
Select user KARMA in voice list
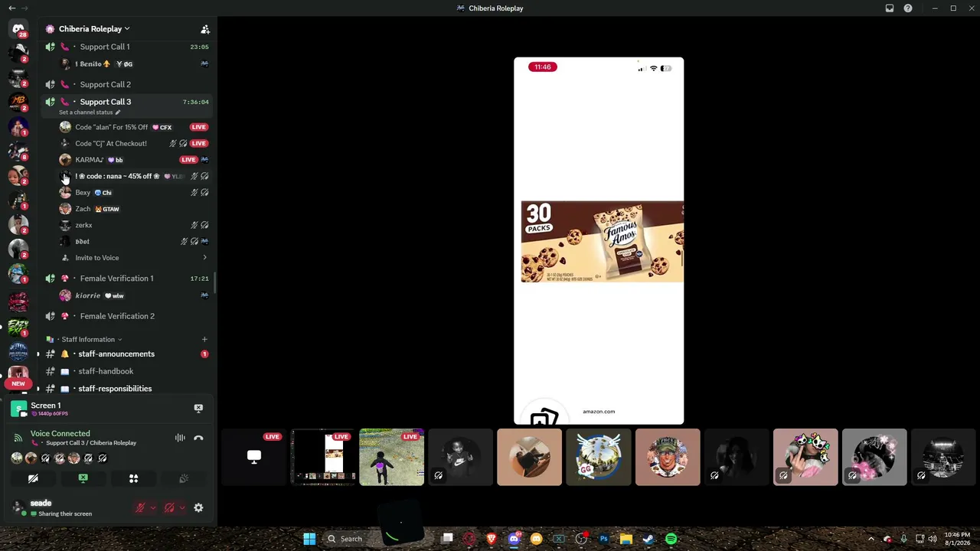pyautogui.click(x=135, y=160)
